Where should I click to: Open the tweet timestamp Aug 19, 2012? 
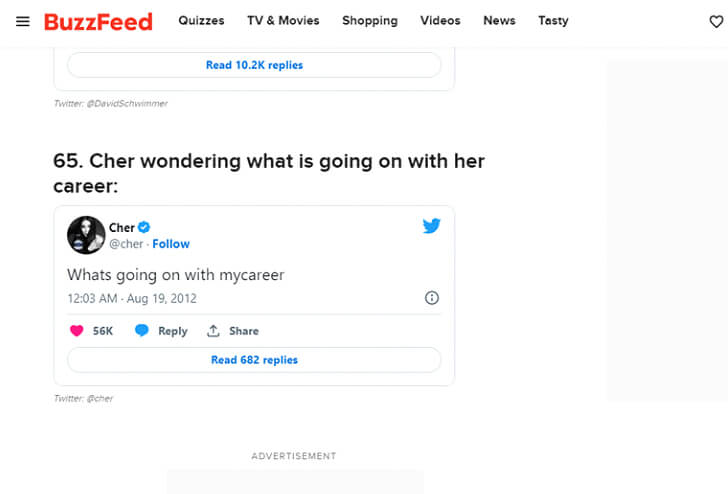132,298
